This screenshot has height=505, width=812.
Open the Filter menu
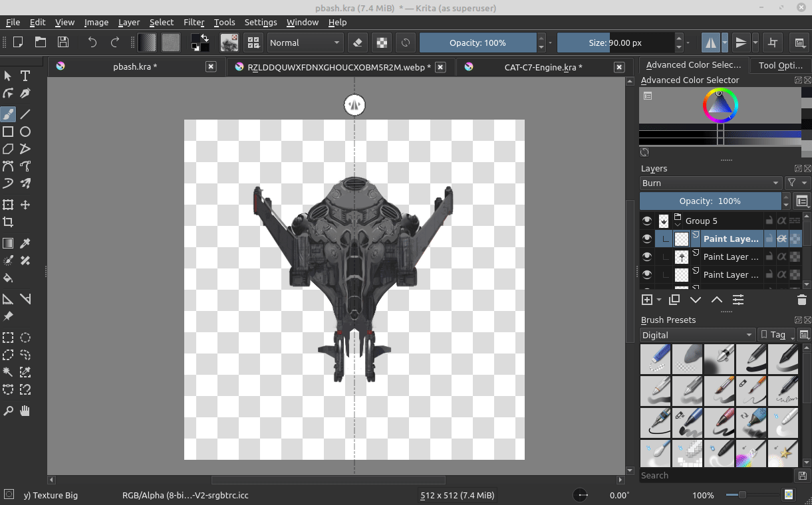pyautogui.click(x=194, y=22)
